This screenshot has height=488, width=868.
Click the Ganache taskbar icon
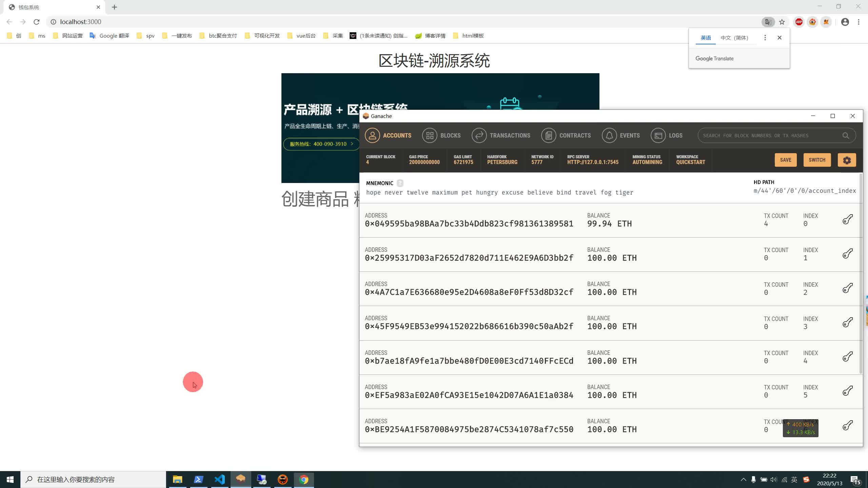click(x=241, y=479)
